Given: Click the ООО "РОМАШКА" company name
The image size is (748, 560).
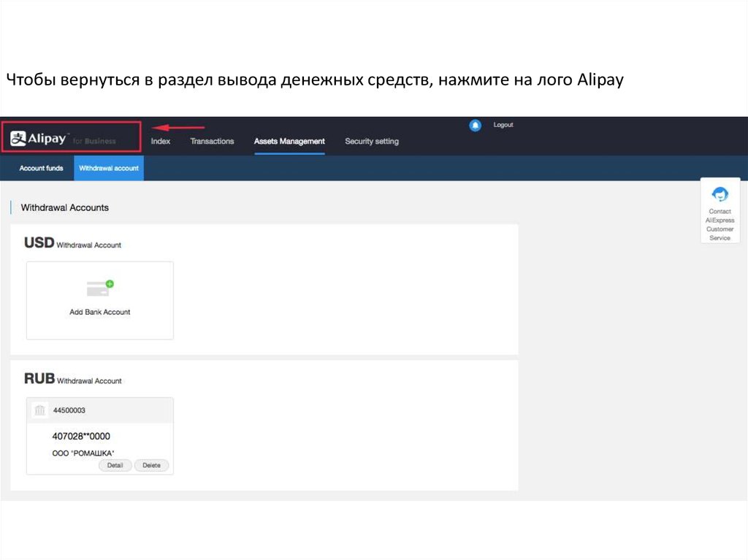Looking at the screenshot, I should click(83, 453).
